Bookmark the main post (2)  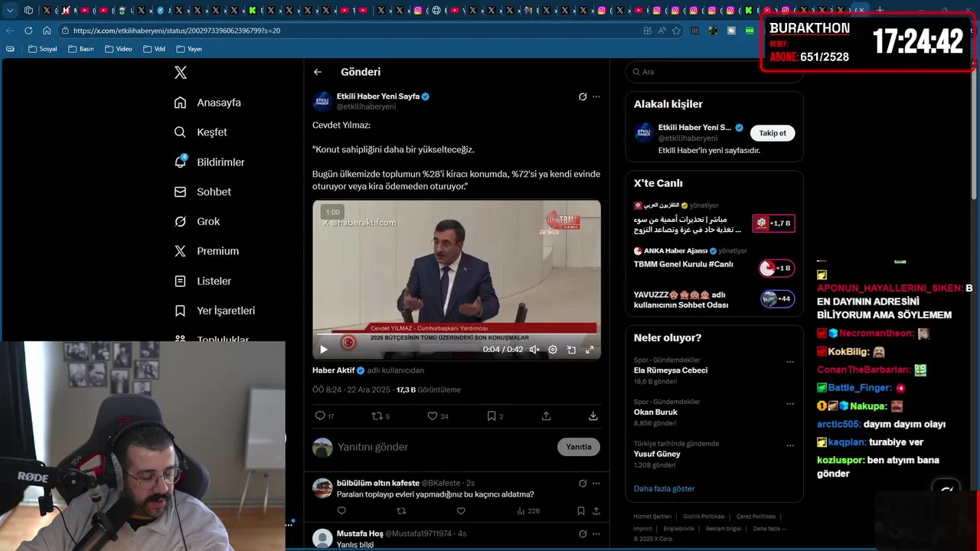pyautogui.click(x=495, y=416)
